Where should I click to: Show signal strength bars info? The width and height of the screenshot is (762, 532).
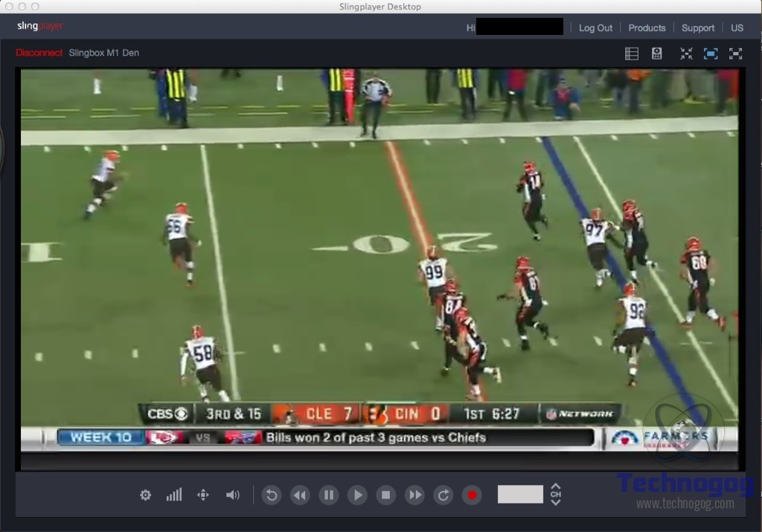click(174, 495)
